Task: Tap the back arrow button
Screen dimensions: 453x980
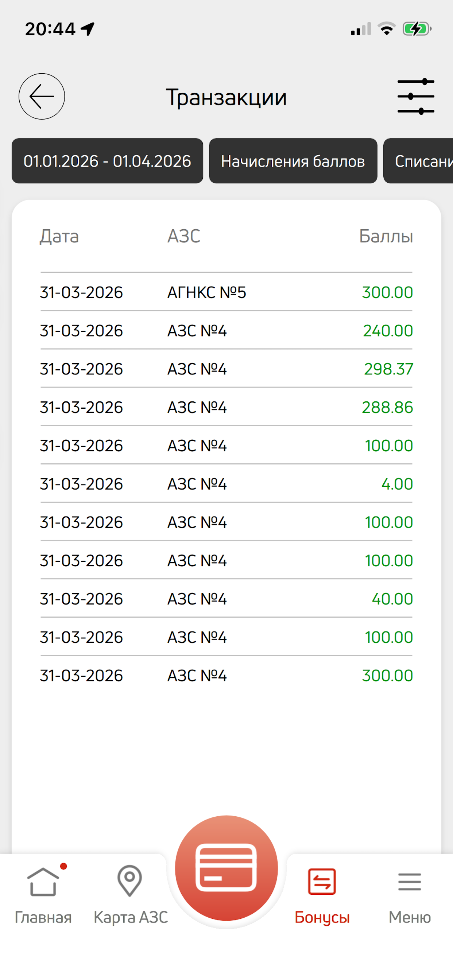Action: [x=42, y=96]
